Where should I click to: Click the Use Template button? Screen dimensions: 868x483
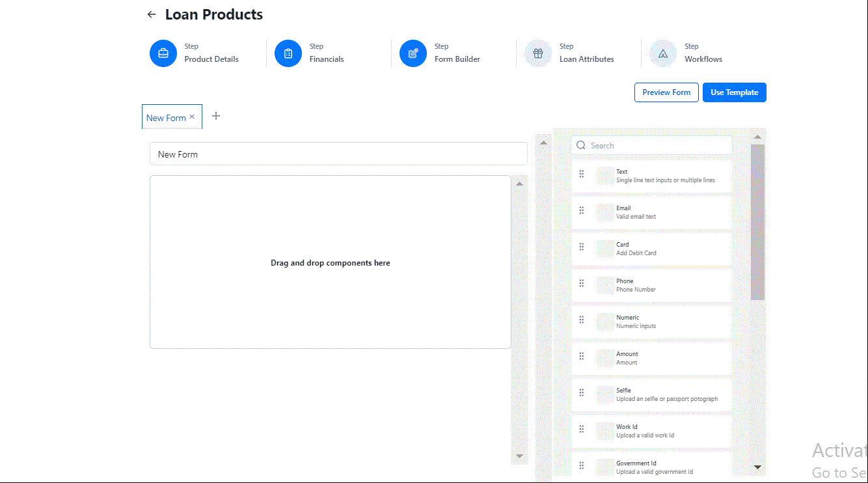tap(735, 92)
